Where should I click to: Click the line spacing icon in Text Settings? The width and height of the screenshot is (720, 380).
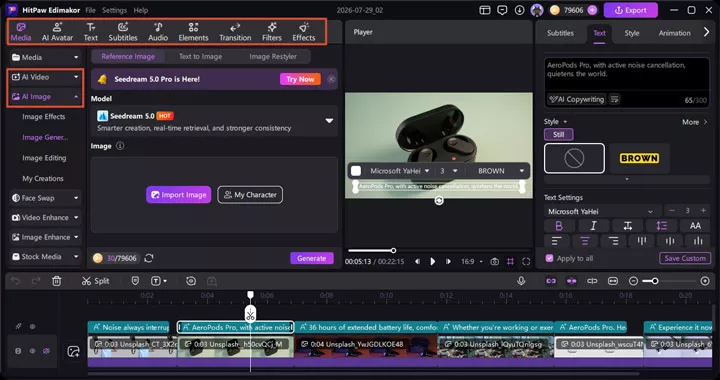[662, 226]
